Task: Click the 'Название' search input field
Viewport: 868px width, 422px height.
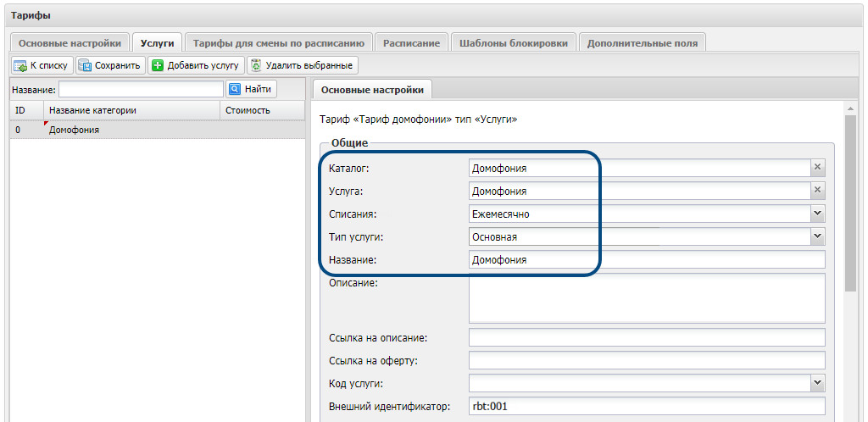Action: point(141,89)
